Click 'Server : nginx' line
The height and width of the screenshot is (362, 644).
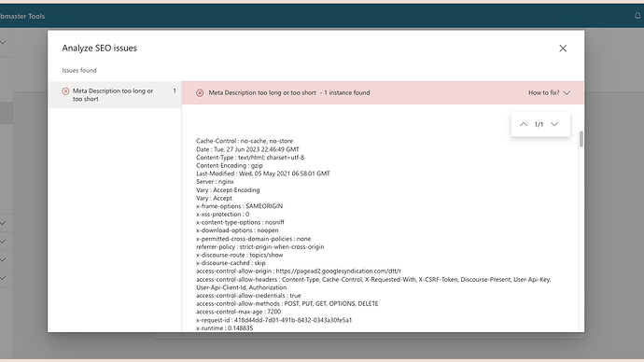(215, 181)
